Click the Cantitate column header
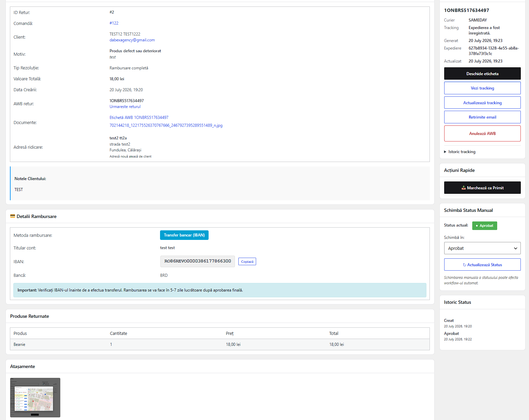 118,334
